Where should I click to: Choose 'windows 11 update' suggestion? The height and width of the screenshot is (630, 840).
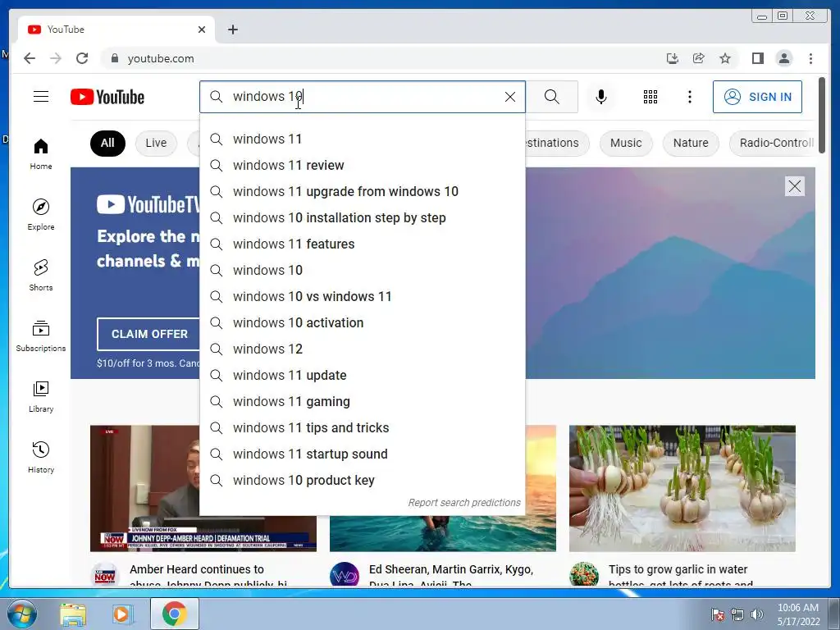click(x=362, y=375)
